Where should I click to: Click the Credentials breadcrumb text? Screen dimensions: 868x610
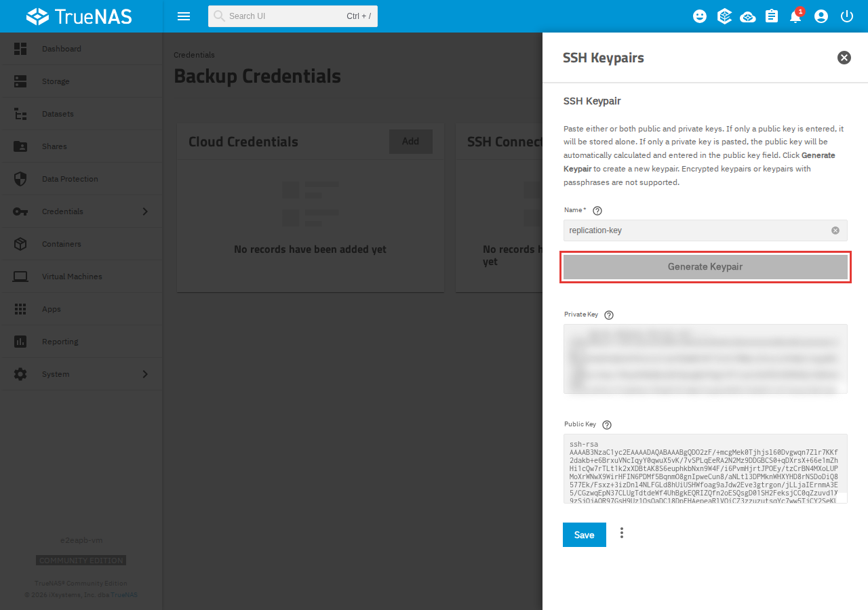(x=194, y=55)
